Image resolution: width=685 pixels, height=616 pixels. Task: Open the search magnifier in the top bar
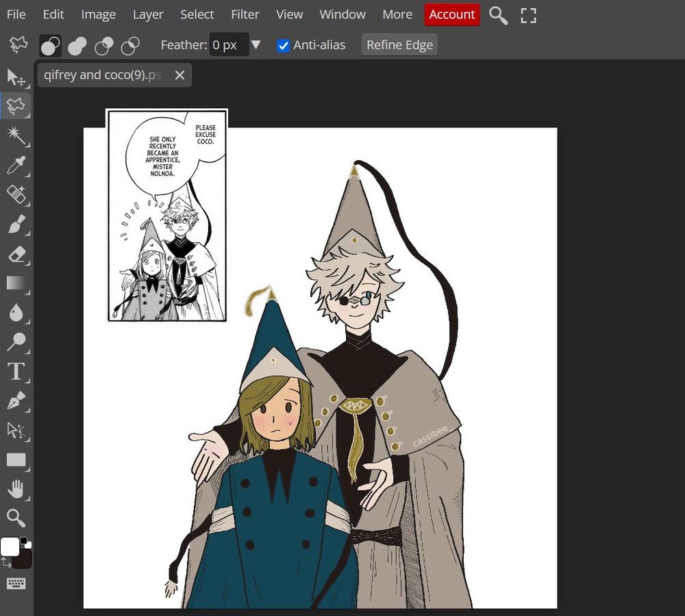coord(498,15)
